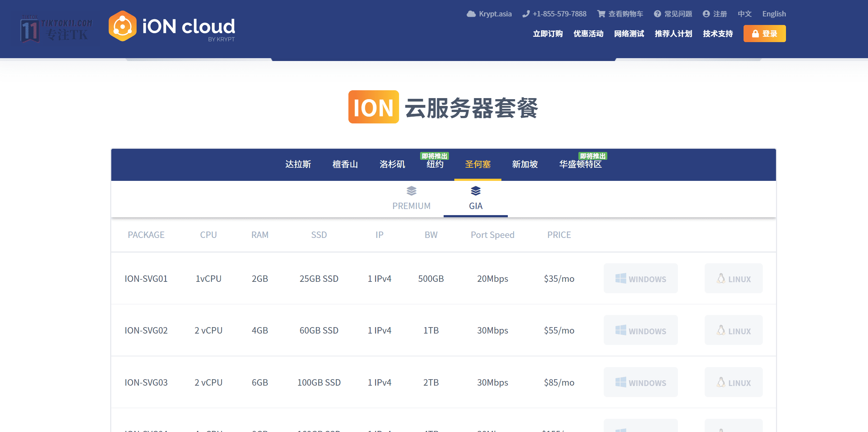Click the cloud icon beside Krypt.asia
Screen dimensions: 868x432
click(x=471, y=14)
